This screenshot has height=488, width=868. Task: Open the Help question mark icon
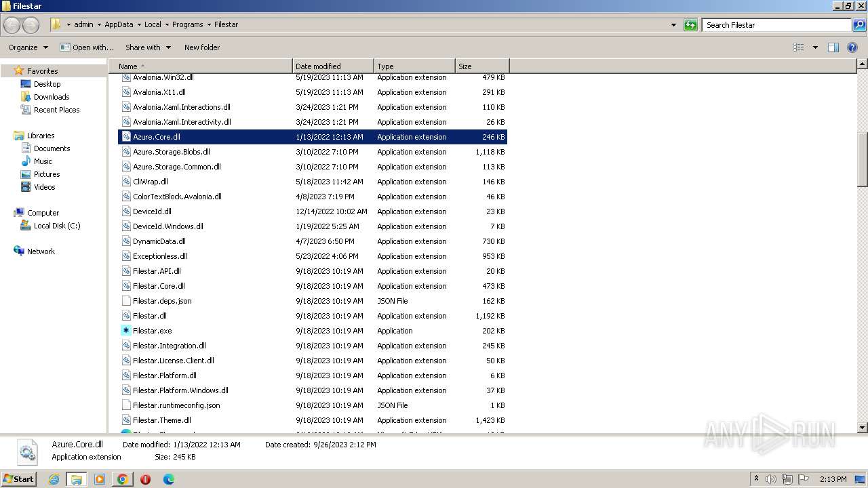point(853,47)
